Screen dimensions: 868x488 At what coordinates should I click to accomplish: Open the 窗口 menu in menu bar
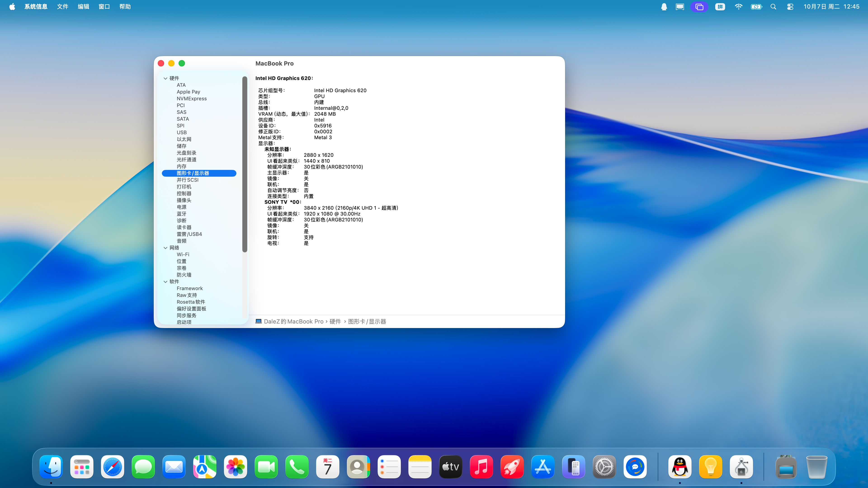pyautogui.click(x=104, y=7)
